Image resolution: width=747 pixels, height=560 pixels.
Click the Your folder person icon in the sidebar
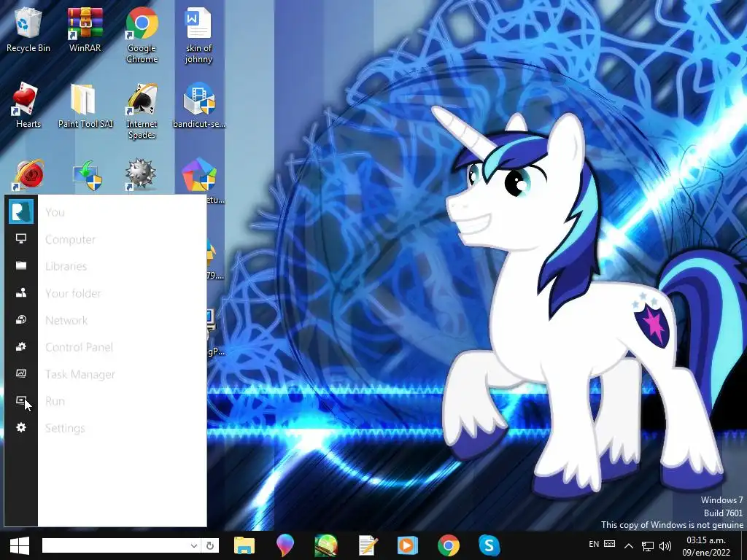click(x=21, y=293)
